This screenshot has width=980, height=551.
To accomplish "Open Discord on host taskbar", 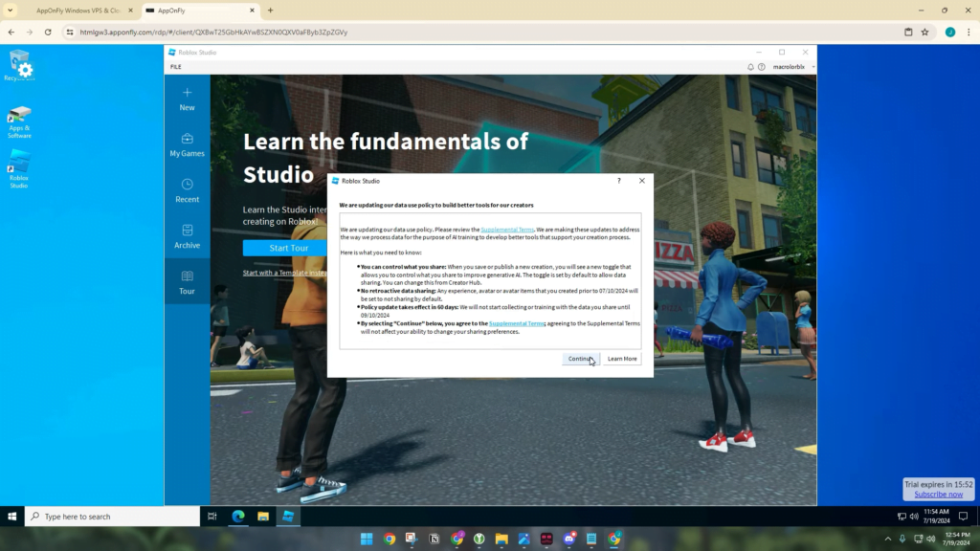I will click(569, 539).
